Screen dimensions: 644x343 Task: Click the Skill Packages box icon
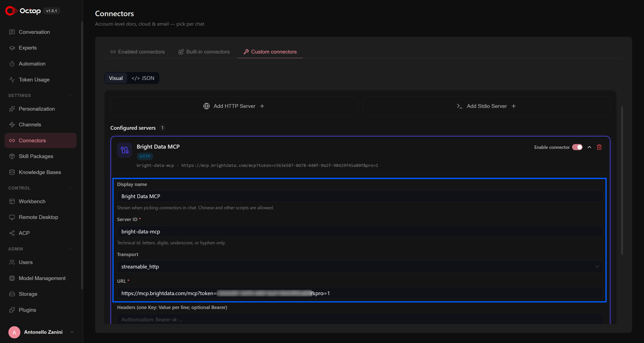(x=12, y=156)
